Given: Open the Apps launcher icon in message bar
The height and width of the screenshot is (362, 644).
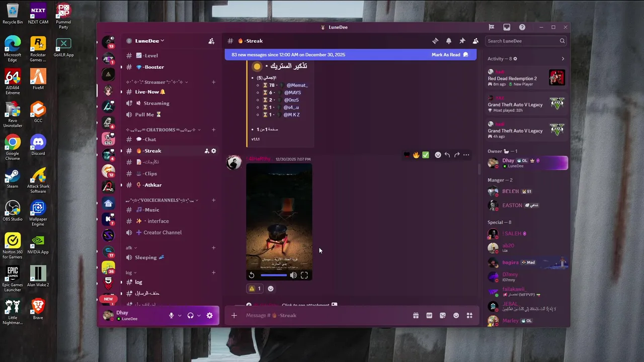Looking at the screenshot, I should point(469,315).
